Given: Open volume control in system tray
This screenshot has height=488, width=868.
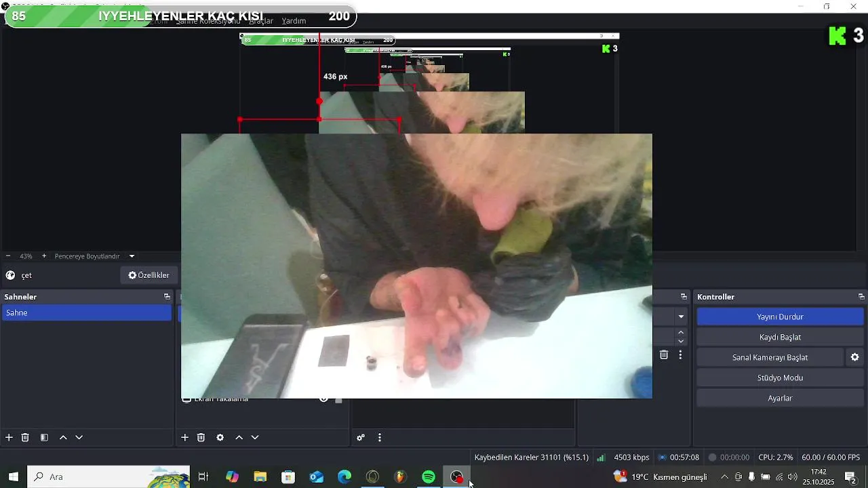Looking at the screenshot, I should pos(792,477).
